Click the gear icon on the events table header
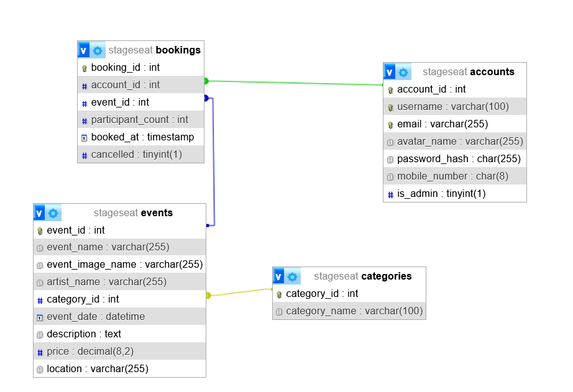Screen dimensions: 573x392 pos(52,212)
